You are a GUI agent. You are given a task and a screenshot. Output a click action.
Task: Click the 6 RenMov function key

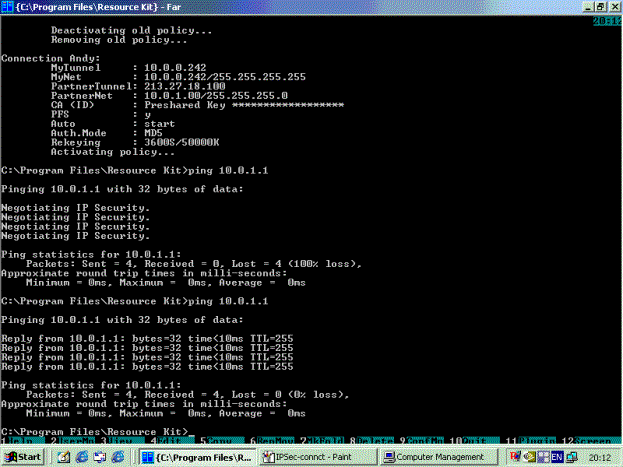point(272,441)
